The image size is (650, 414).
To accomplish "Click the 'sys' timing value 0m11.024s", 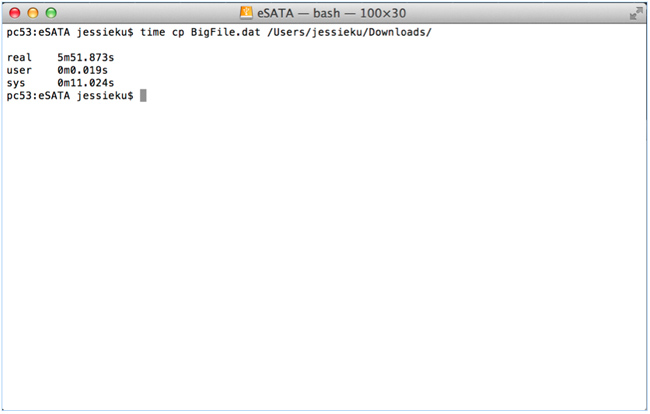I will pos(85,83).
